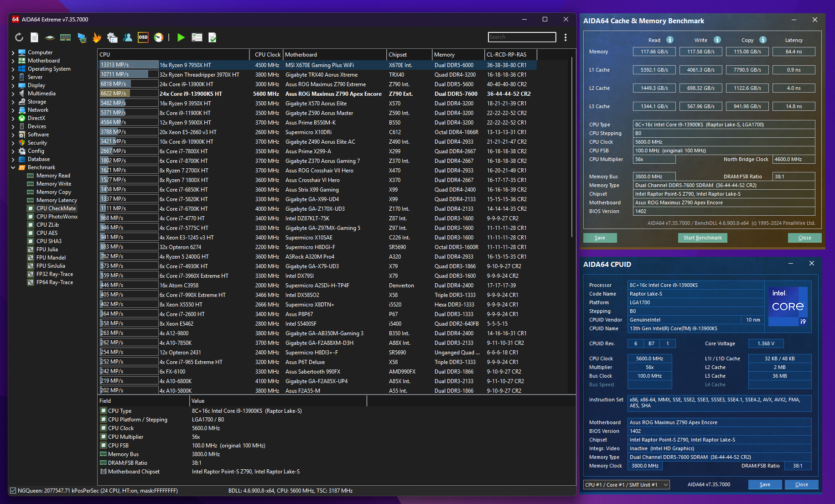The image size is (835, 504).
Task: Click the blue users icon in toolbar
Action: (x=128, y=37)
